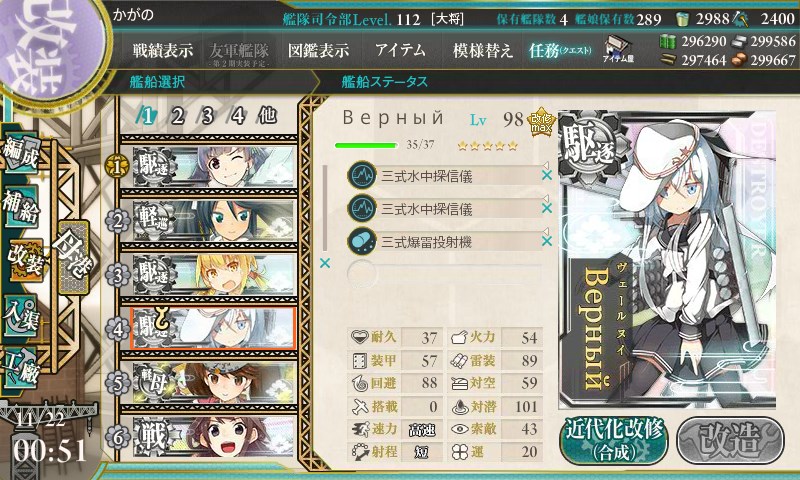Remove the 三式爆雷投射機 with its X
Image resolution: width=800 pixels, height=480 pixels.
point(546,241)
